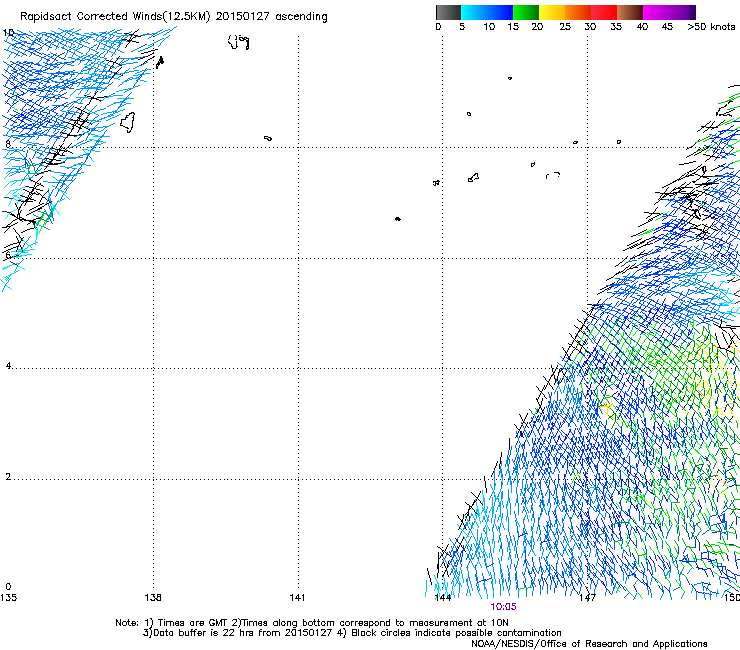
Task: Click the longitude '138' axis label
Action: (153, 598)
